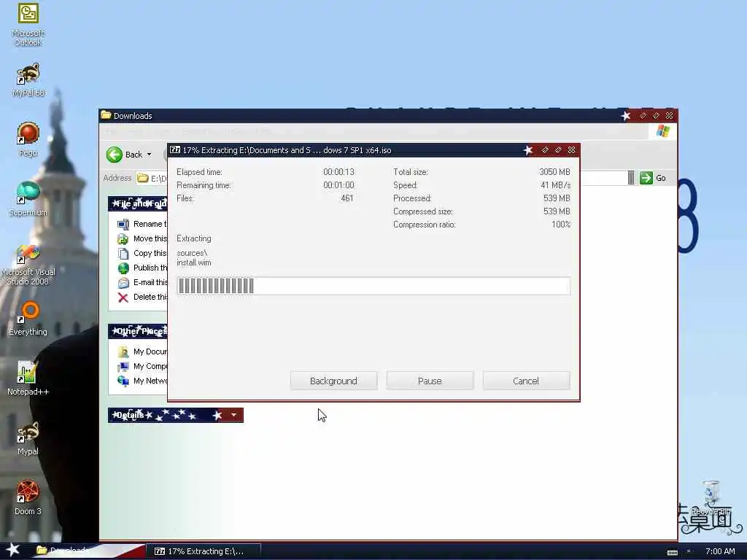Click the Elapsed time value 00:00:13
The image size is (747, 560).
pos(338,172)
